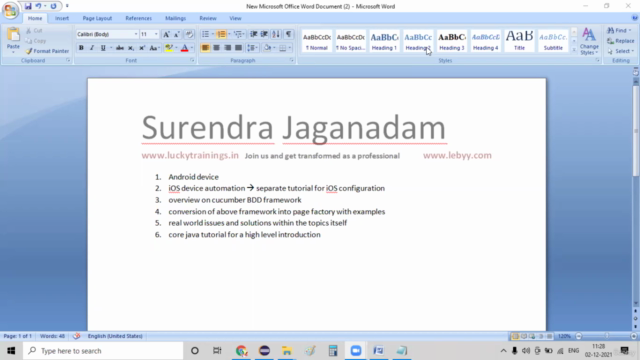Viewport: 640px width, 360px height.
Task: Apply the Heading 1 style
Action: 384,41
